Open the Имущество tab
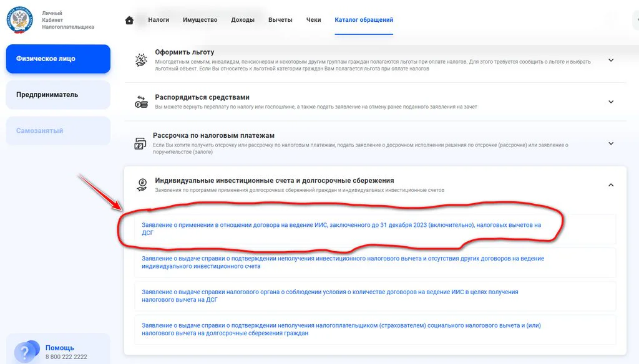This screenshot has width=639, height=364. [x=200, y=19]
